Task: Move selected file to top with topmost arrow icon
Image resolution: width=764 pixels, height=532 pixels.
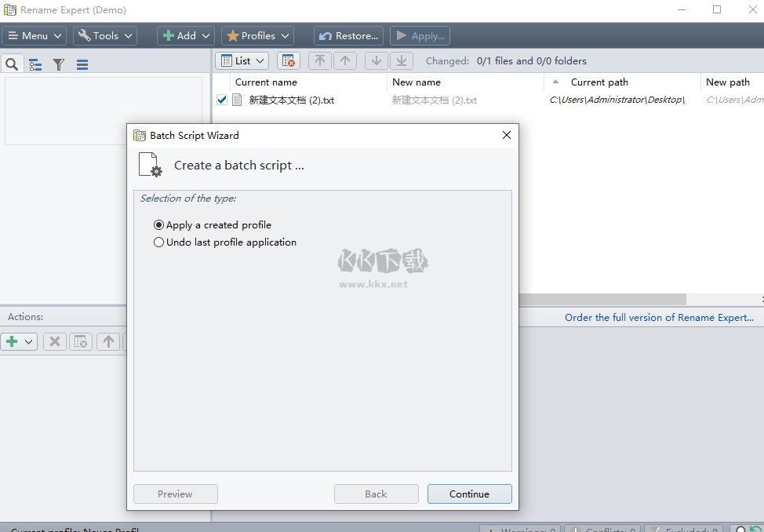Action: (319, 60)
